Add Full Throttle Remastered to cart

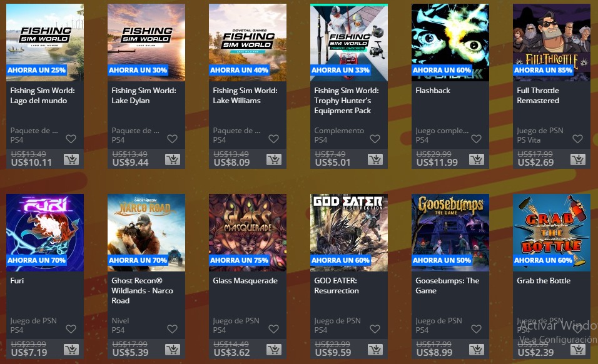click(x=578, y=159)
